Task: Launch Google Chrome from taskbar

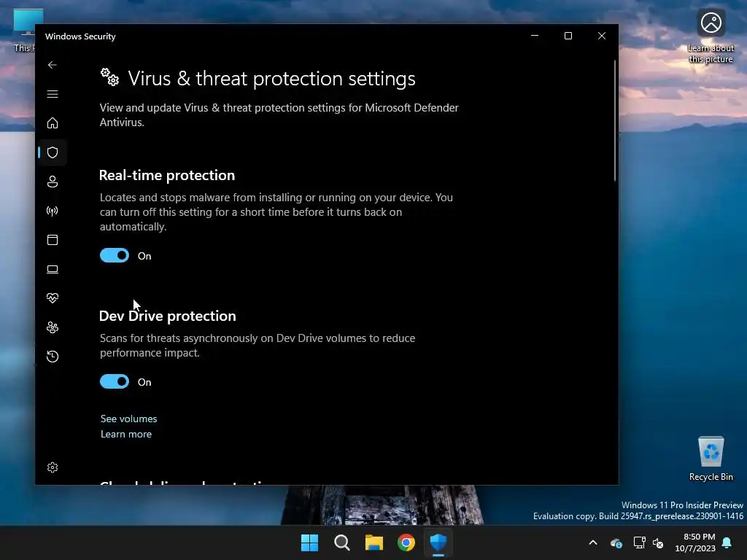Action: click(406, 542)
